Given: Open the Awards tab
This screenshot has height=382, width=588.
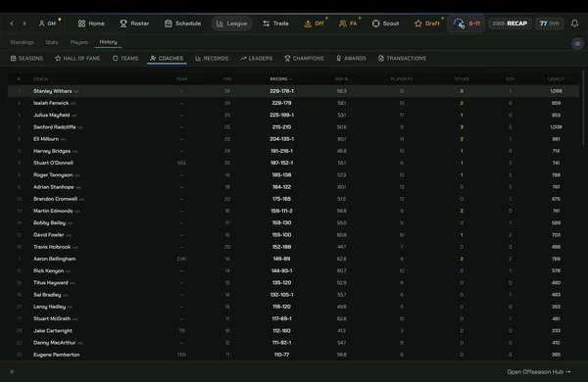Looking at the screenshot, I should 351,59.
